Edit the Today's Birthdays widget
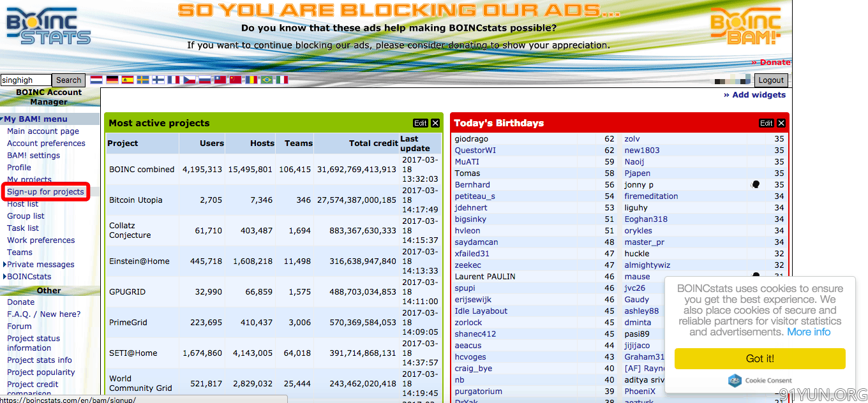The image size is (868, 403). 767,123
